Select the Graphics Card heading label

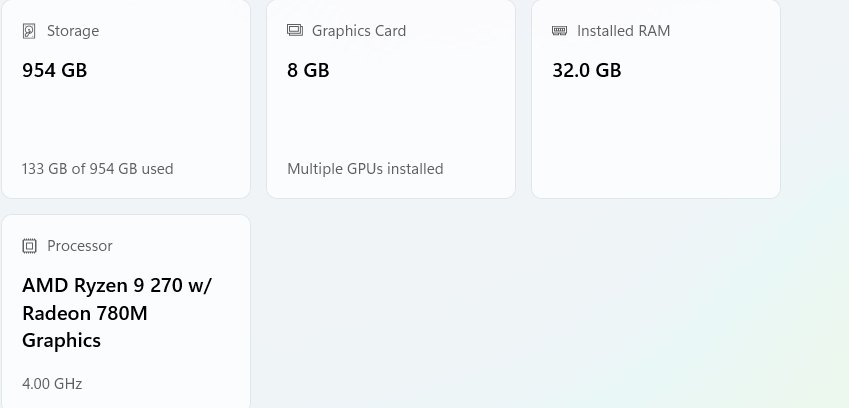359,31
